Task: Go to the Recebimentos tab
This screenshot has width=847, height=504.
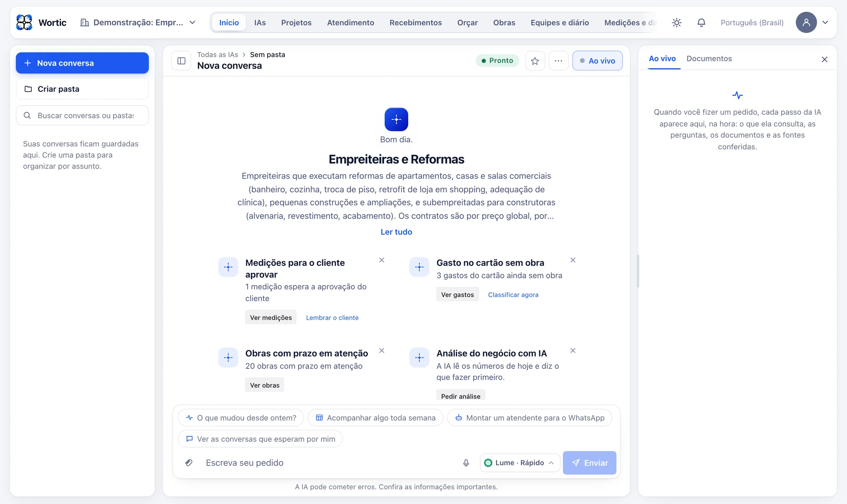Action: click(415, 22)
